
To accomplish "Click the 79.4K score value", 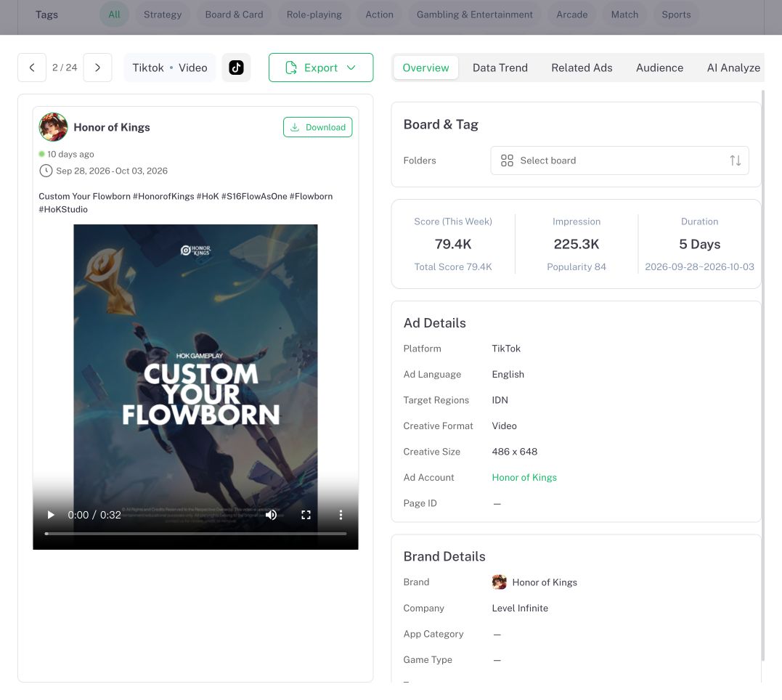I will [x=453, y=244].
